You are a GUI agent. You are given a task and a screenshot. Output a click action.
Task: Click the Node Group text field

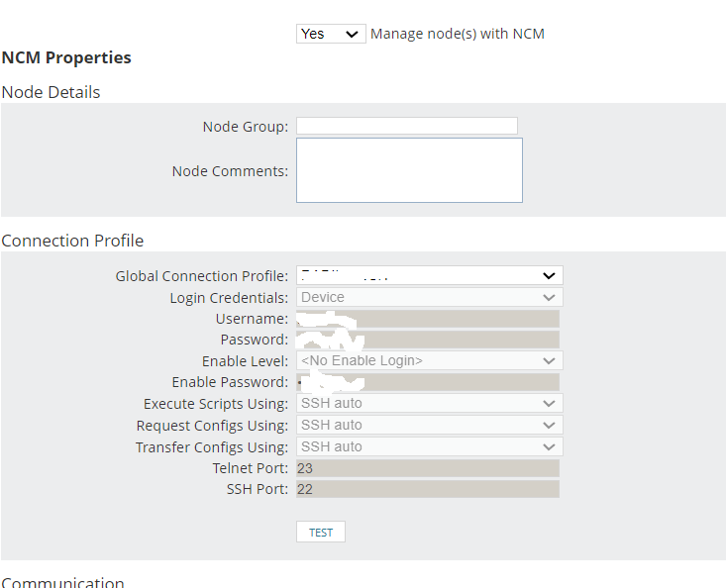coord(406,126)
